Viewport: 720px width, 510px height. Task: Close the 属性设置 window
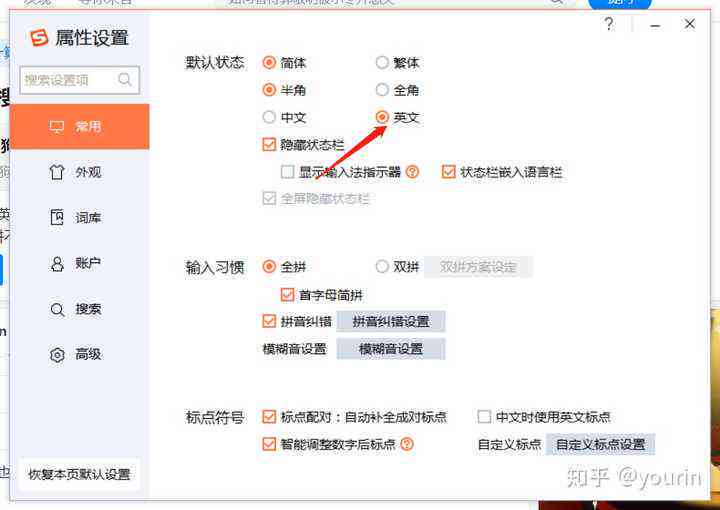(x=690, y=24)
